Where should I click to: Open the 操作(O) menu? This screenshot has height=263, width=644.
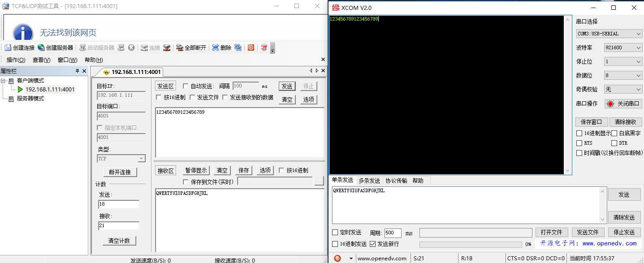(16, 60)
